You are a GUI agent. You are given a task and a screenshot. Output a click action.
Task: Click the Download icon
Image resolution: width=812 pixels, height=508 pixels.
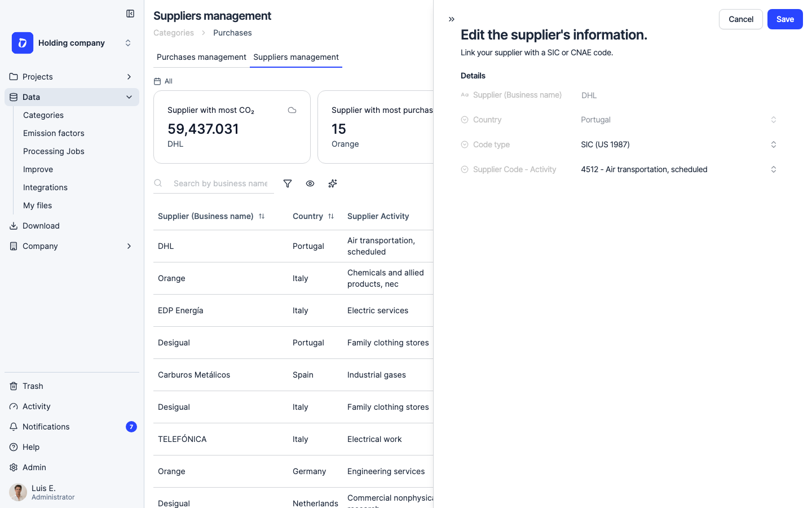point(14,226)
